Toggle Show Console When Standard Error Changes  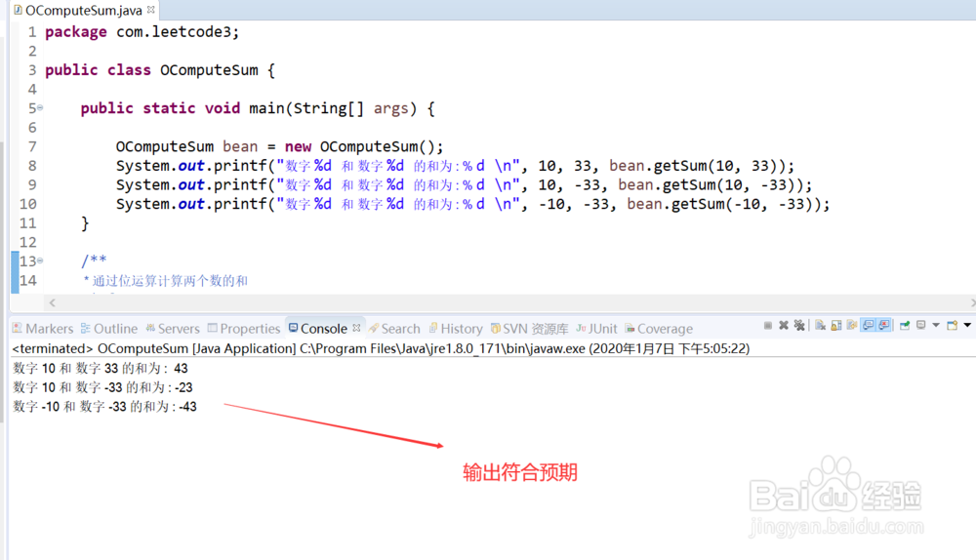(x=884, y=326)
